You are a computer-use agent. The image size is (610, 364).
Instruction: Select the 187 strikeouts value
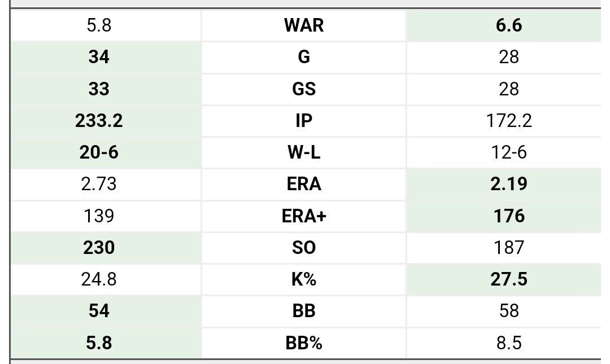click(509, 248)
